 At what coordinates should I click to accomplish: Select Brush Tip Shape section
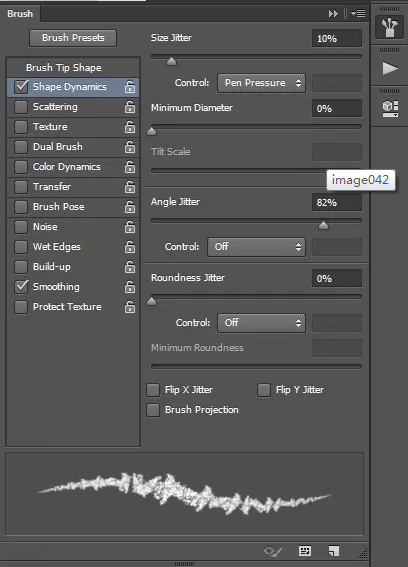coord(64,68)
